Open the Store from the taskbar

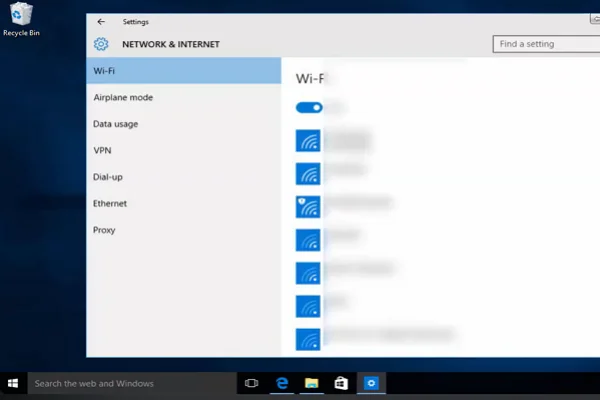(341, 383)
